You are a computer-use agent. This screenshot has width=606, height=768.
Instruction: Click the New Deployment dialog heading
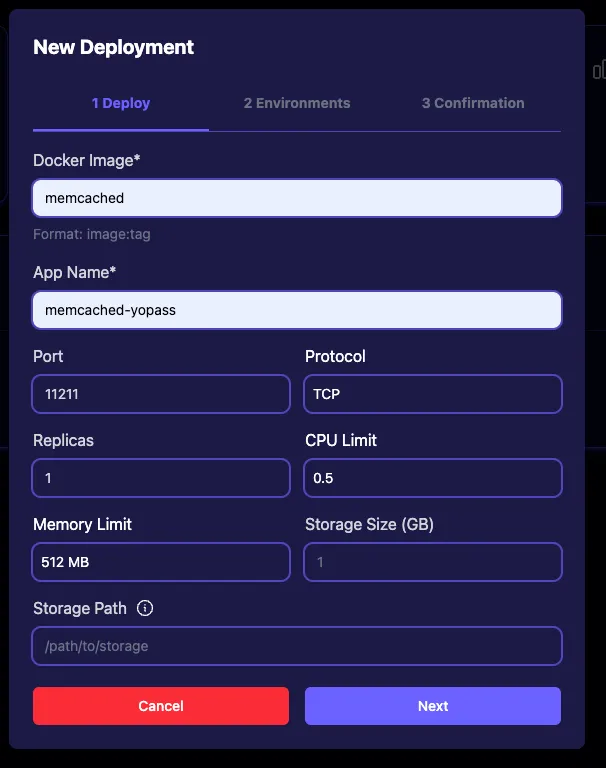coord(114,47)
